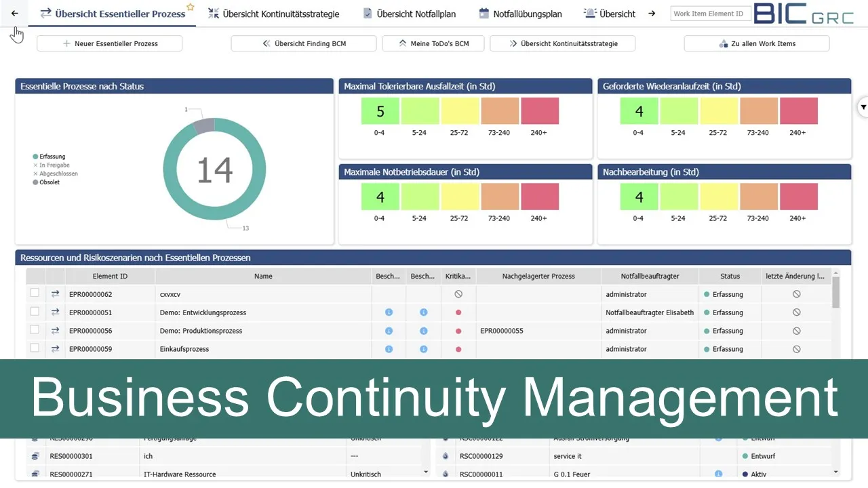868x488 pixels.
Task: Open work item EPR00000051 via transfer icon
Action: click(x=55, y=312)
